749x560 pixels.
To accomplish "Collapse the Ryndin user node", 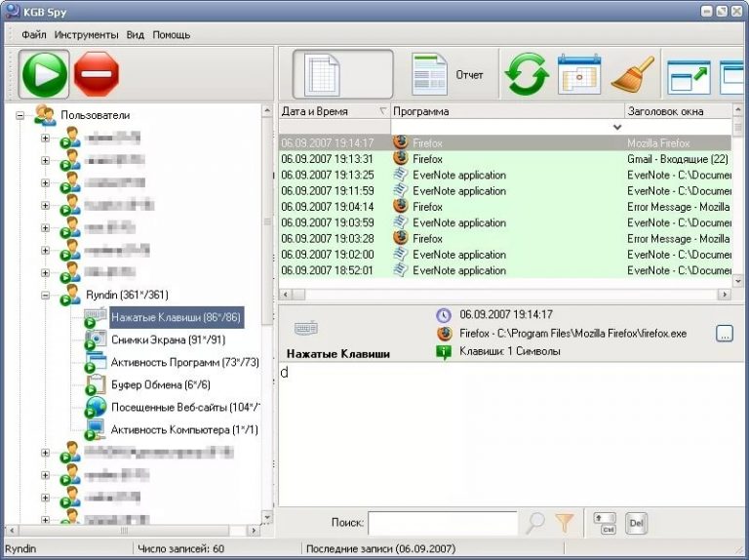I will [46, 295].
